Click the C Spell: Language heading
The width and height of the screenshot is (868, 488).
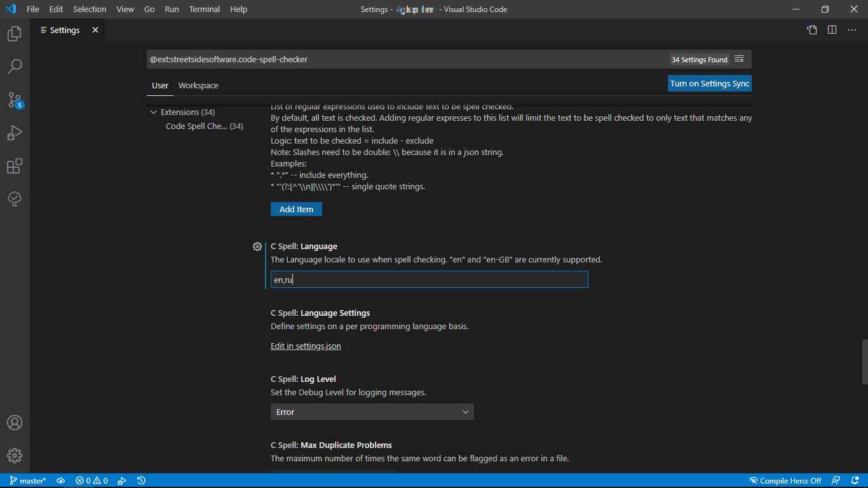(304, 247)
